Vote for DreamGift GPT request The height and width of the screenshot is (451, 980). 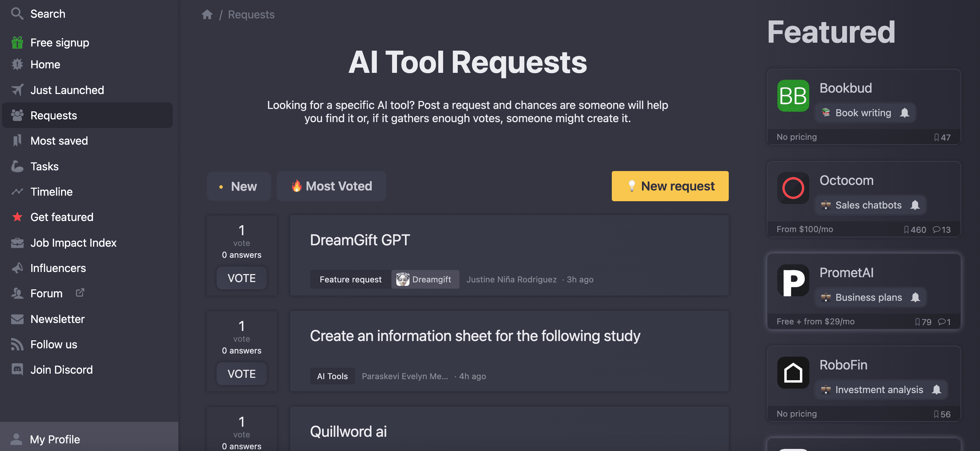242,278
